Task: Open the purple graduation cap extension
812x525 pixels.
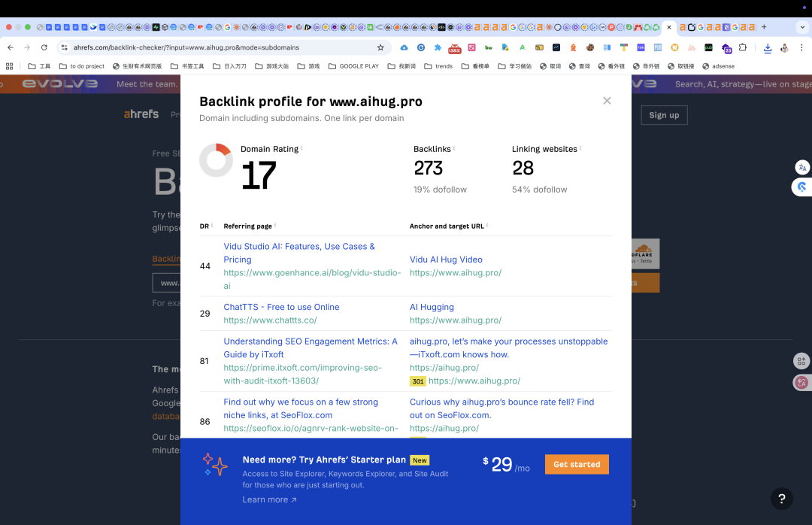Action: pyautogui.click(x=726, y=48)
